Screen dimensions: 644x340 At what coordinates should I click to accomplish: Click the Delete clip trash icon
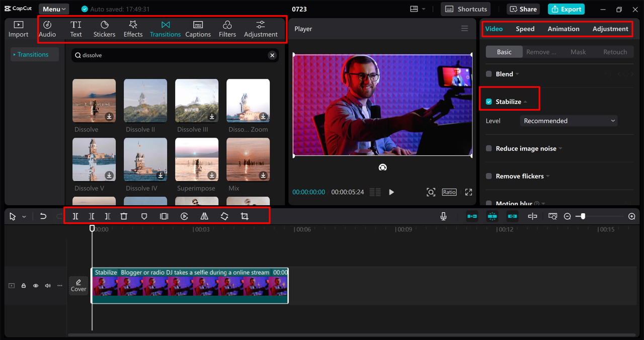point(124,216)
